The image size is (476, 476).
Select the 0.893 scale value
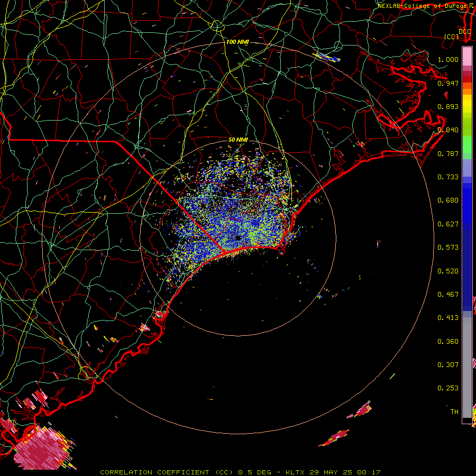click(x=448, y=106)
